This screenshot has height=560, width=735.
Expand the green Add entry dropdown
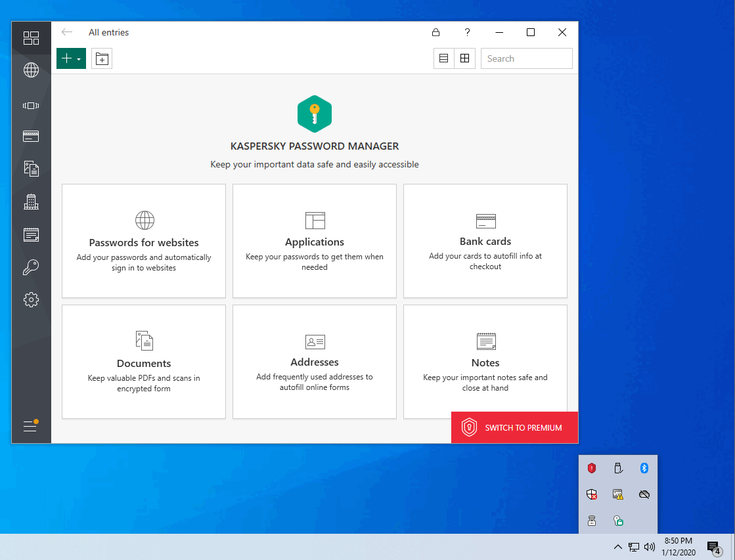click(71, 58)
